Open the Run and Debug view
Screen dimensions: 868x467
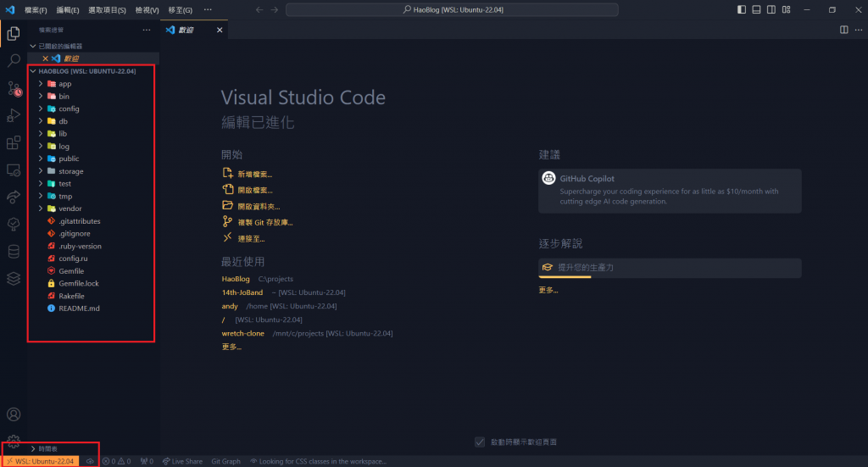(14, 115)
